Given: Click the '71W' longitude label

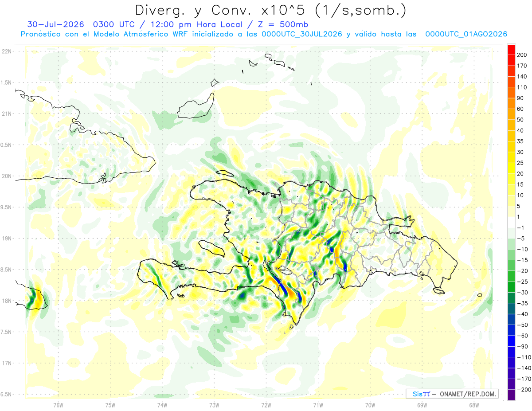Looking at the screenshot, I should point(318,405).
